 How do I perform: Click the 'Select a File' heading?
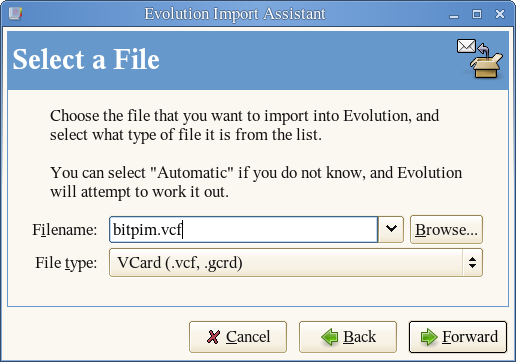(x=86, y=59)
